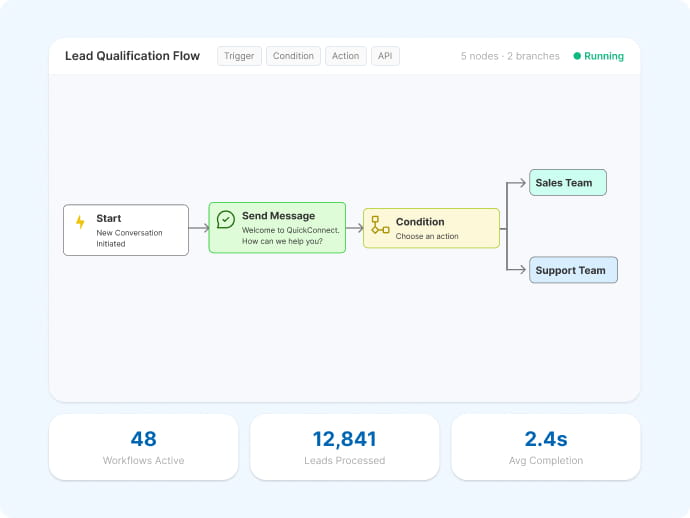Screen dimensions: 690x518
Task: Click the arrow pointing to Support Team
Action: pyautogui.click(x=516, y=269)
